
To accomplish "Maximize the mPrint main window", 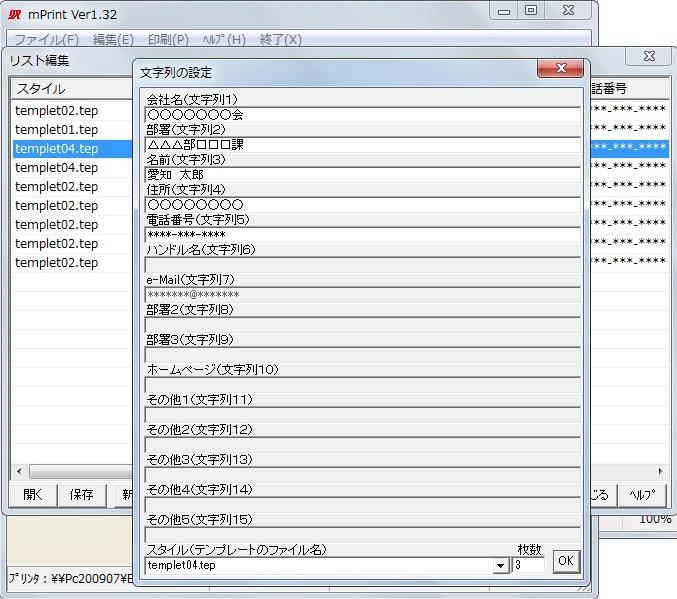I will point(530,11).
